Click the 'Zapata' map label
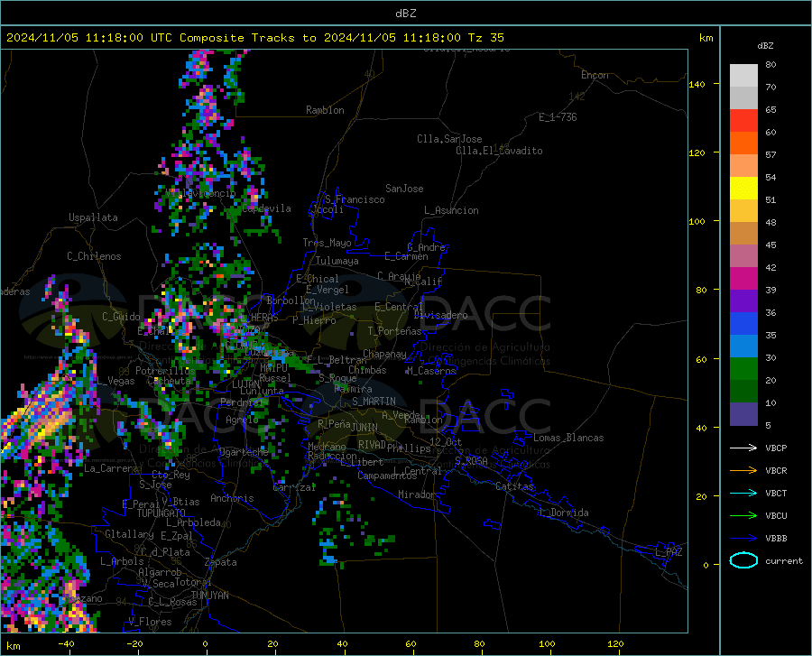This screenshot has width=812, height=656. click(x=221, y=562)
